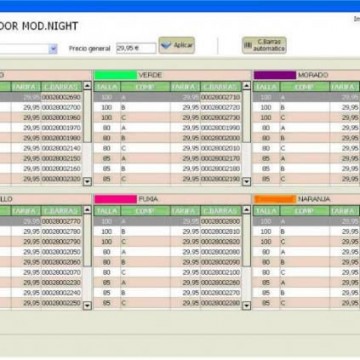Click TALLA header in FUXIA table
This screenshot has height=360, width=360.
pos(107,211)
